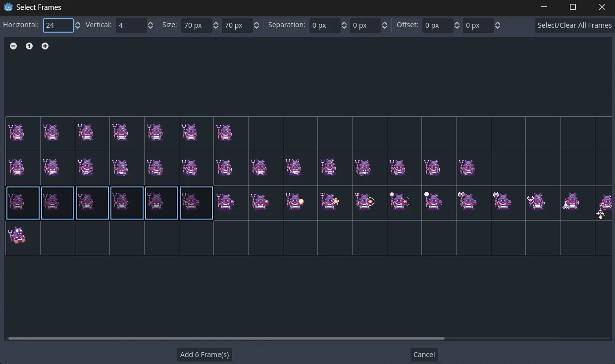Select the seventh frame in the third row
The height and width of the screenshot is (364, 615).
[x=231, y=203]
